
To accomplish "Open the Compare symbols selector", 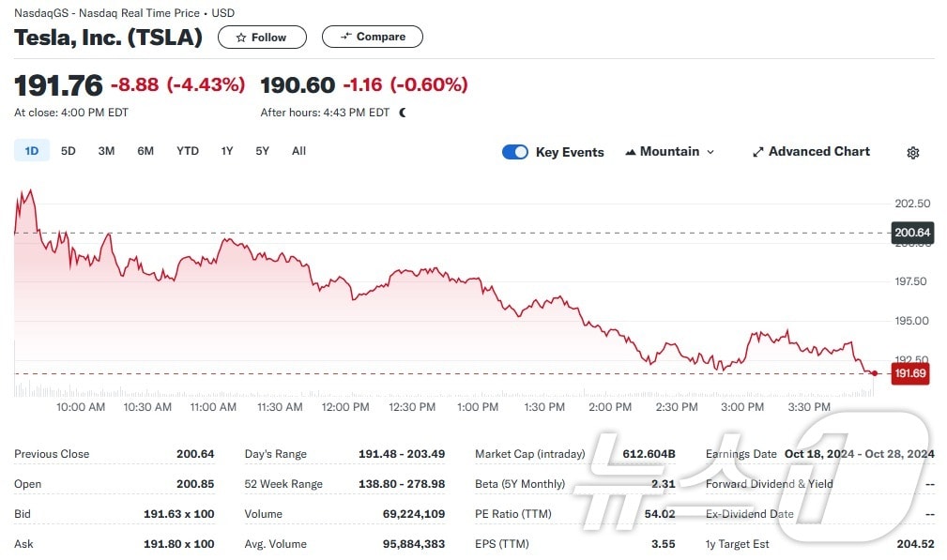I will 372,37.
